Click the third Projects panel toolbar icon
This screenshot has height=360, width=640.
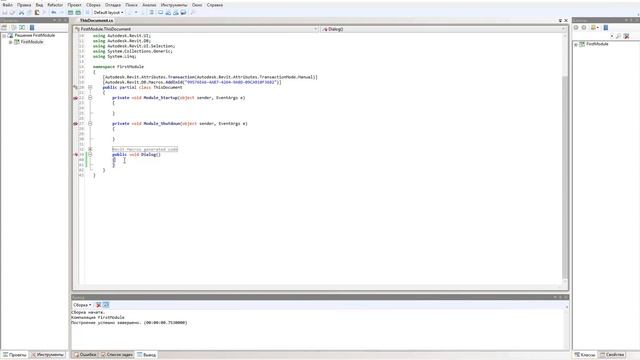pyautogui.click(x=22, y=27)
